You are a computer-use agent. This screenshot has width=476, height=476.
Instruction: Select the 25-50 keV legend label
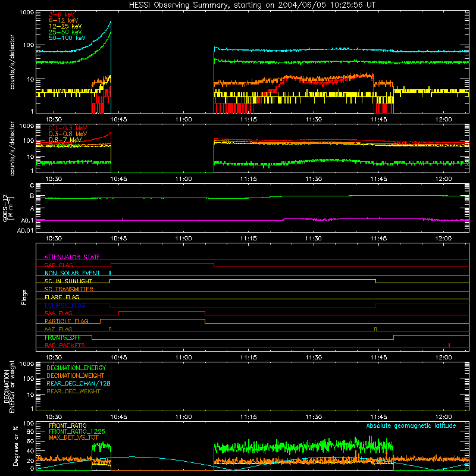point(65,32)
